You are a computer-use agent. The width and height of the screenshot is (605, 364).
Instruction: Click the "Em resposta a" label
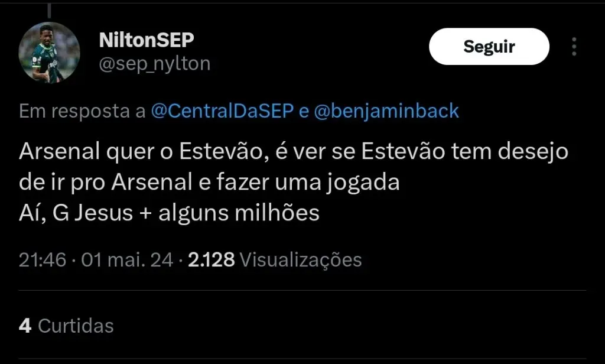(x=83, y=111)
